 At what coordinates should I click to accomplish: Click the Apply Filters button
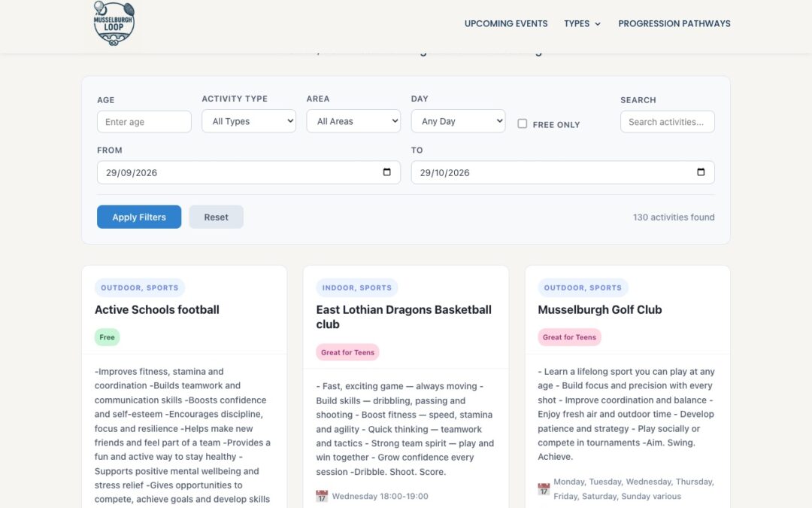coord(139,217)
